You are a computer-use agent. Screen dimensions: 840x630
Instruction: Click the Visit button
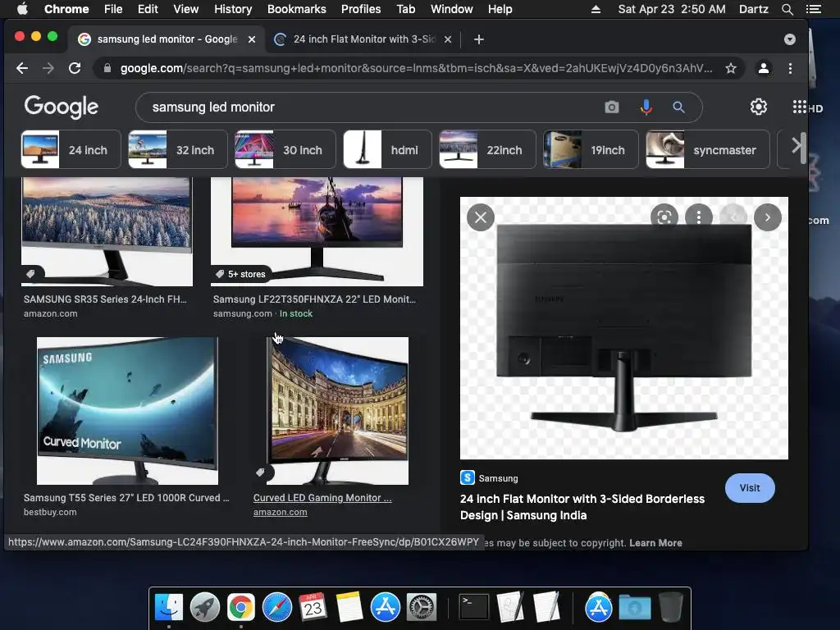coord(750,488)
